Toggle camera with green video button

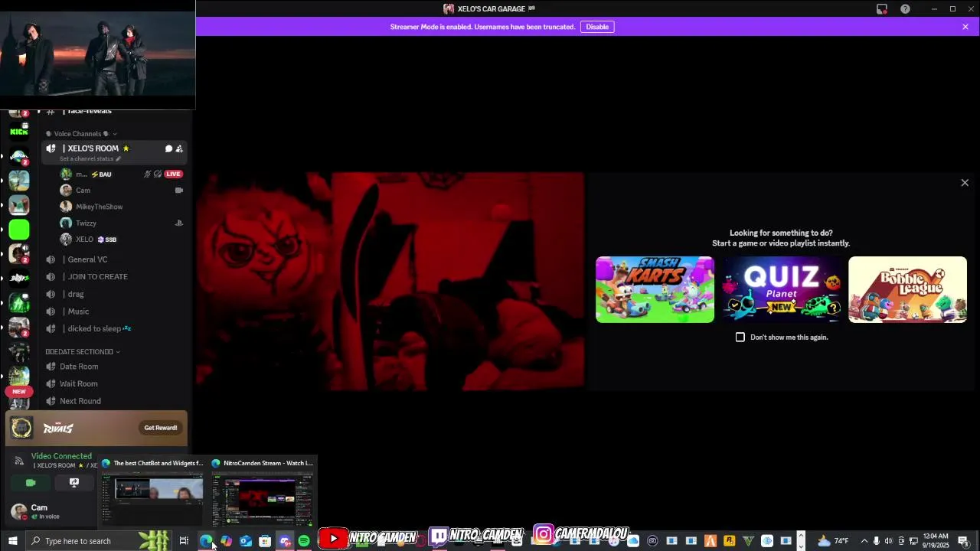click(x=31, y=483)
